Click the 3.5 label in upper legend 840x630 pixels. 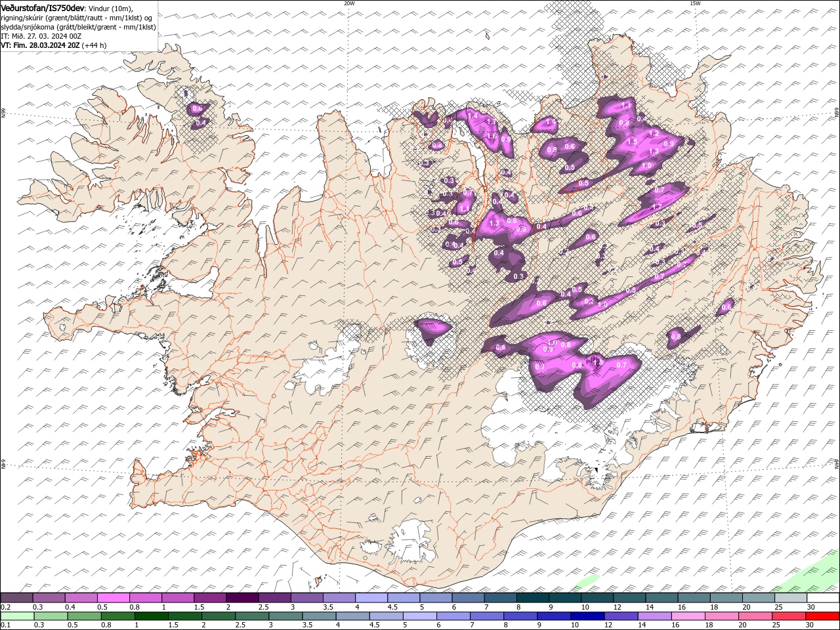(327, 607)
